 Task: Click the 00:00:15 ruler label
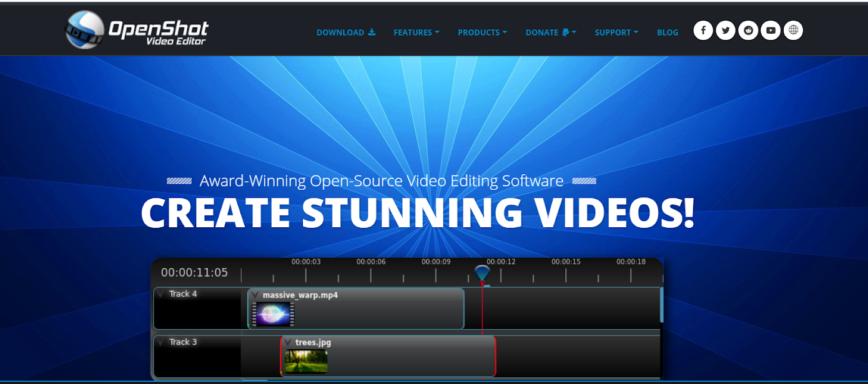[x=566, y=262]
